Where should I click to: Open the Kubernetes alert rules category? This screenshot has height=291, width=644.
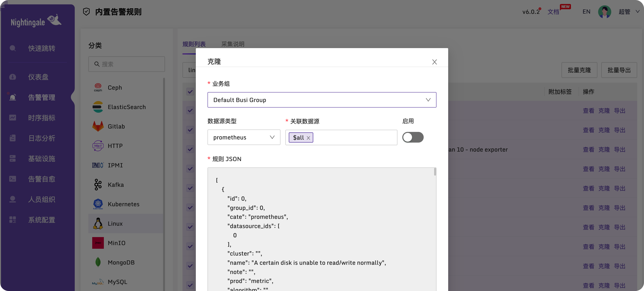(124, 204)
